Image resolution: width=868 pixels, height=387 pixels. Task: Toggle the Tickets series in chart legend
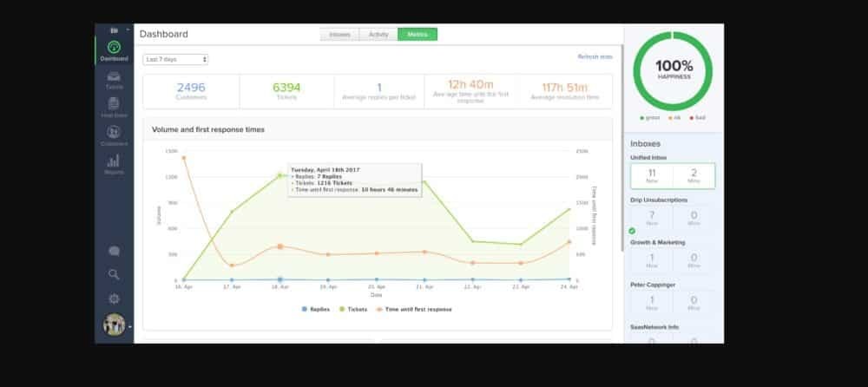(353, 309)
